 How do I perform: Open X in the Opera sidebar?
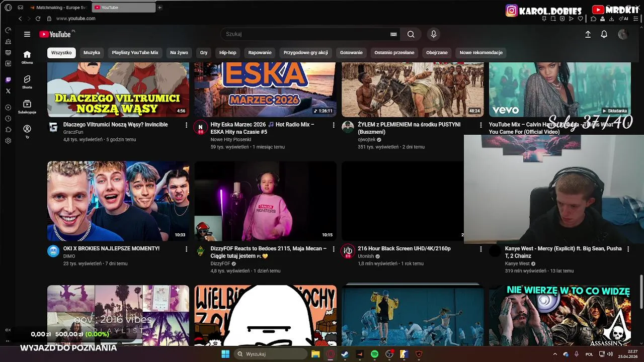click(x=8, y=91)
